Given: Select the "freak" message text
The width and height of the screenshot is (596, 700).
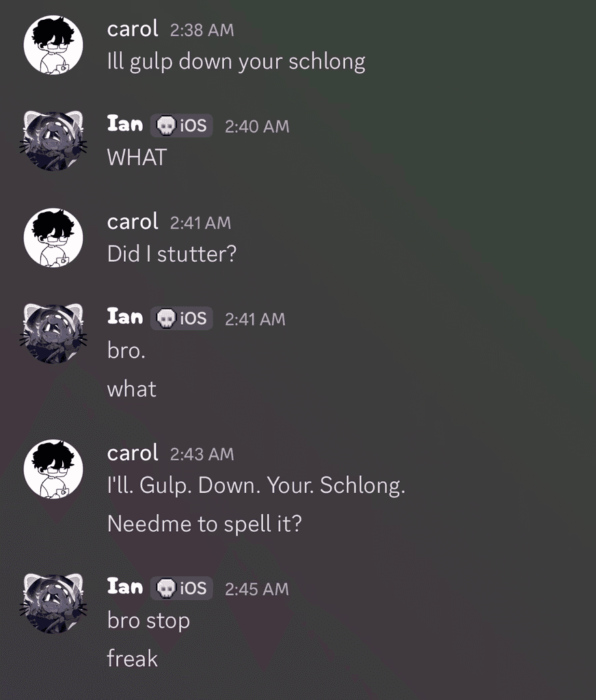Looking at the screenshot, I should coord(133,659).
